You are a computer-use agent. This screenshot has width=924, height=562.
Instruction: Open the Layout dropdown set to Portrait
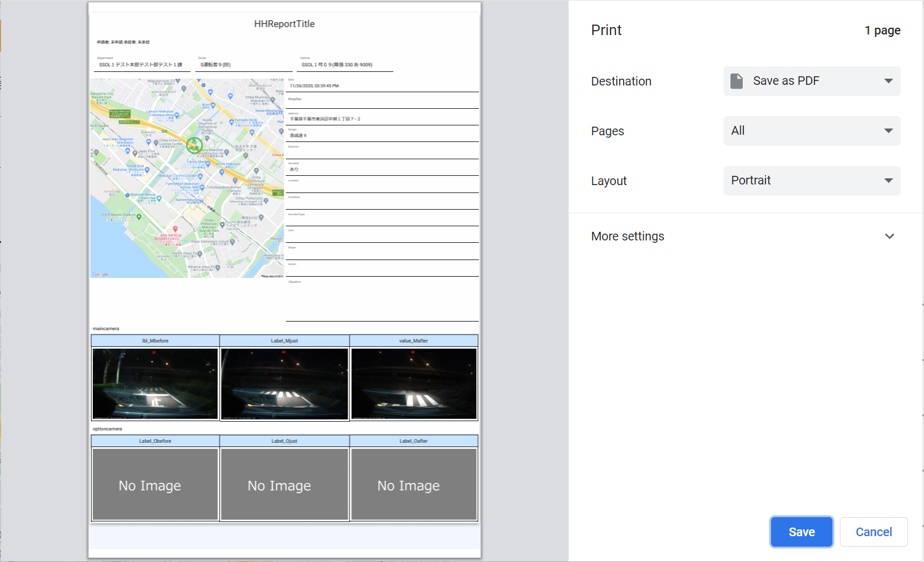point(812,181)
